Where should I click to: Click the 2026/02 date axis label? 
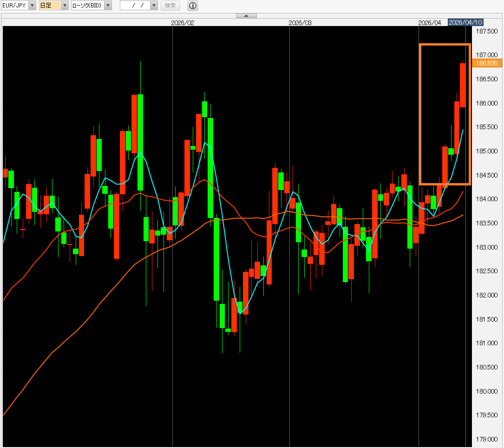click(x=182, y=23)
